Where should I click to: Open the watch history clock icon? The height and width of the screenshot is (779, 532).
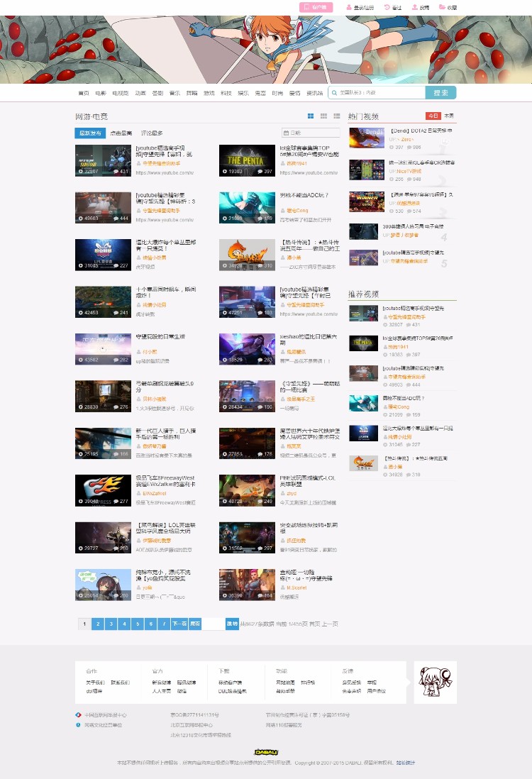click(x=387, y=8)
